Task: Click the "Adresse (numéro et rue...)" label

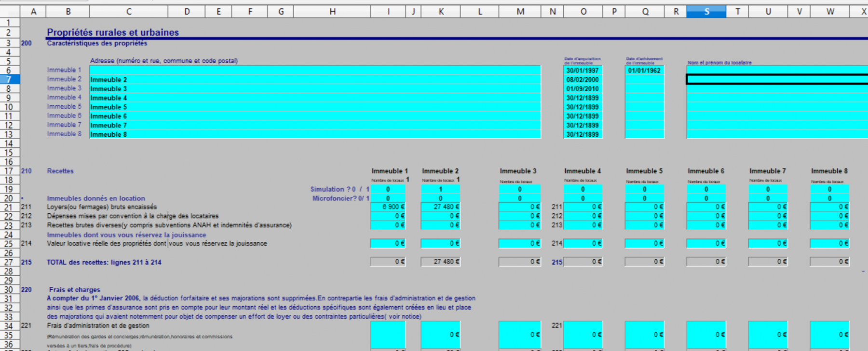Action: (164, 61)
